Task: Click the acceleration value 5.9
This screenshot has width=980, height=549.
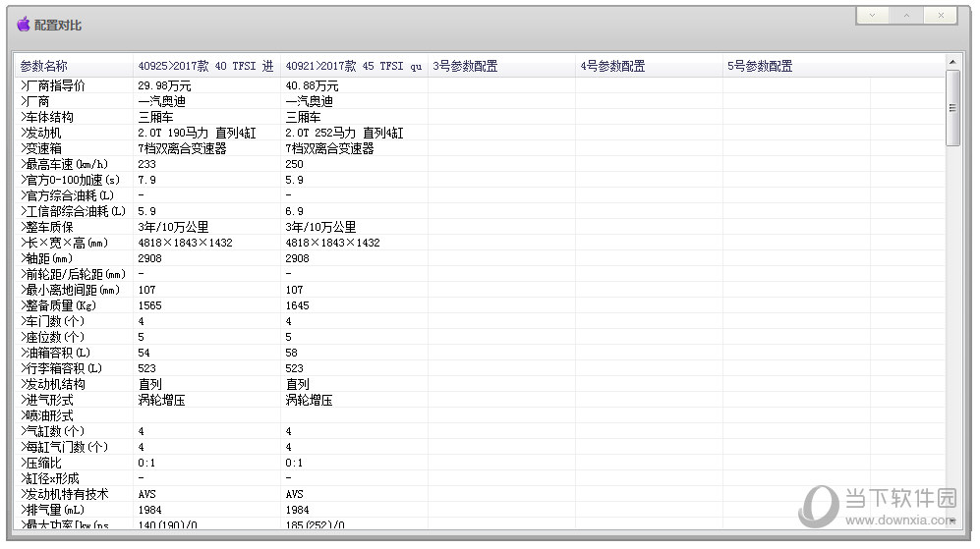Action: tap(294, 180)
